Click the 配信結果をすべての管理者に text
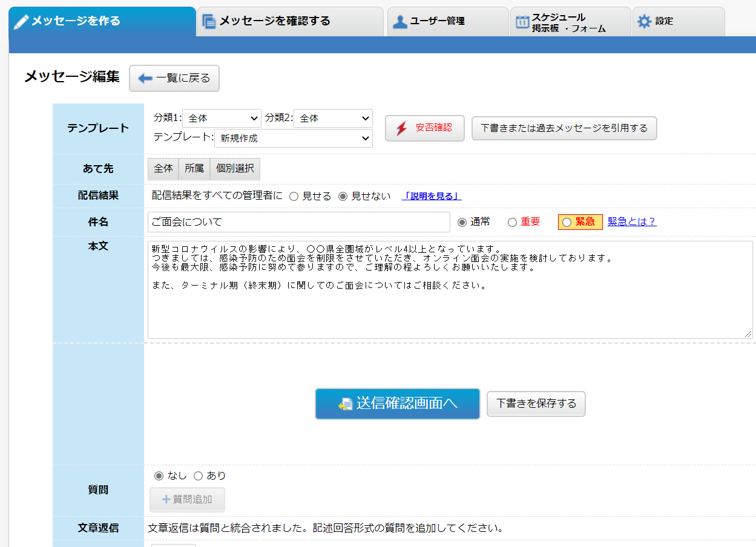Image resolution: width=756 pixels, height=547 pixels. click(x=217, y=195)
